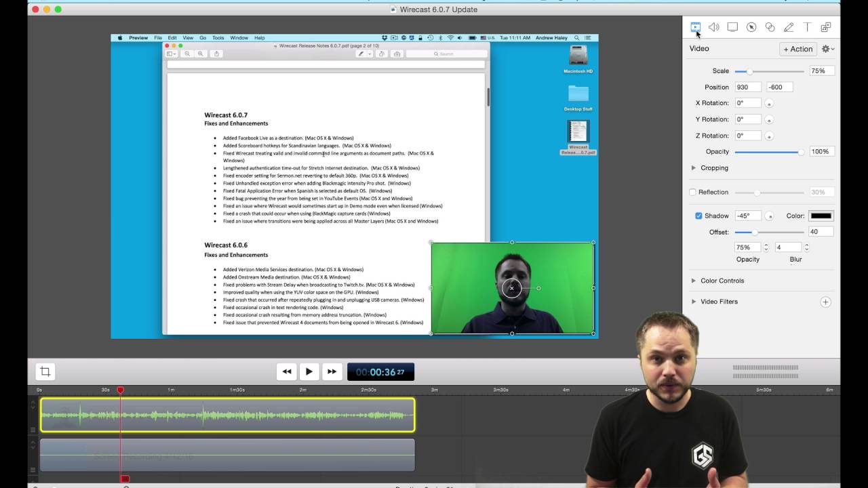Open the Annotations pencil tab icon
The height and width of the screenshot is (488, 868).
click(789, 27)
